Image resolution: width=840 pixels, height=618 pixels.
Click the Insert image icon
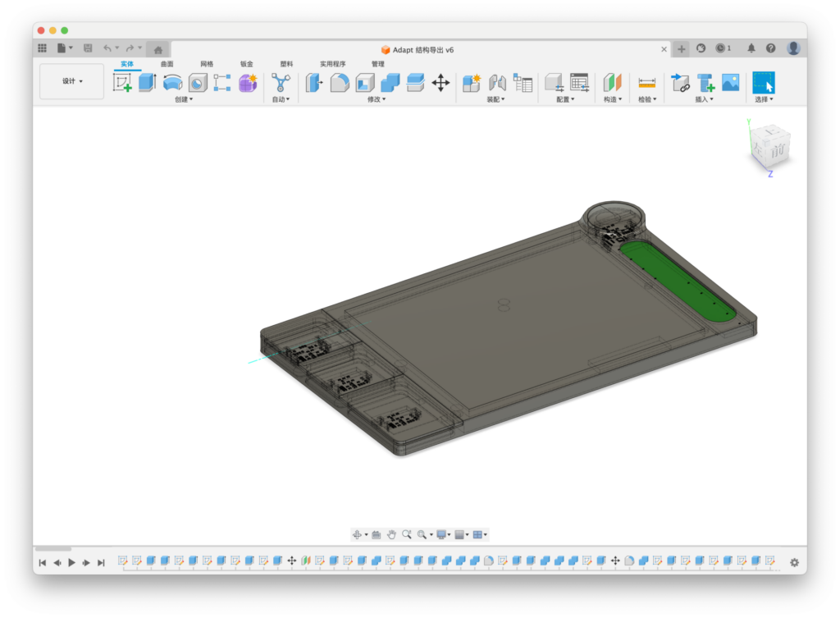pos(730,82)
